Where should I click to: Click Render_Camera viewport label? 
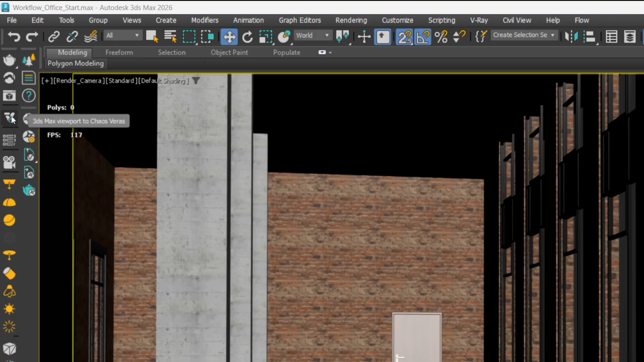pyautogui.click(x=79, y=81)
